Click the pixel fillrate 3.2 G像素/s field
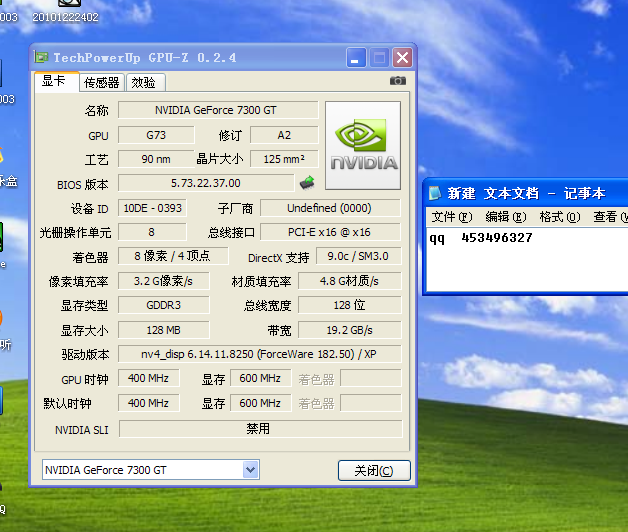This screenshot has width=628, height=532. [163, 281]
